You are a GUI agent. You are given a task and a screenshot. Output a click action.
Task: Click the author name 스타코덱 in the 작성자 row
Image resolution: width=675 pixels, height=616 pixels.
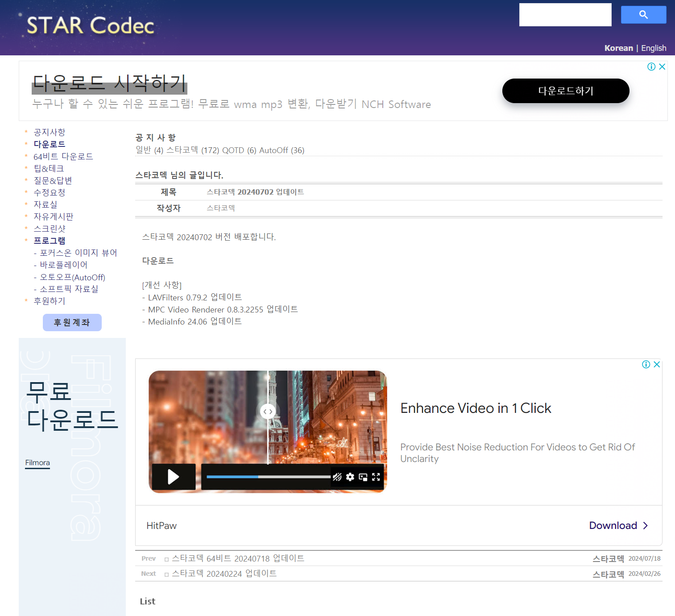tap(221, 208)
